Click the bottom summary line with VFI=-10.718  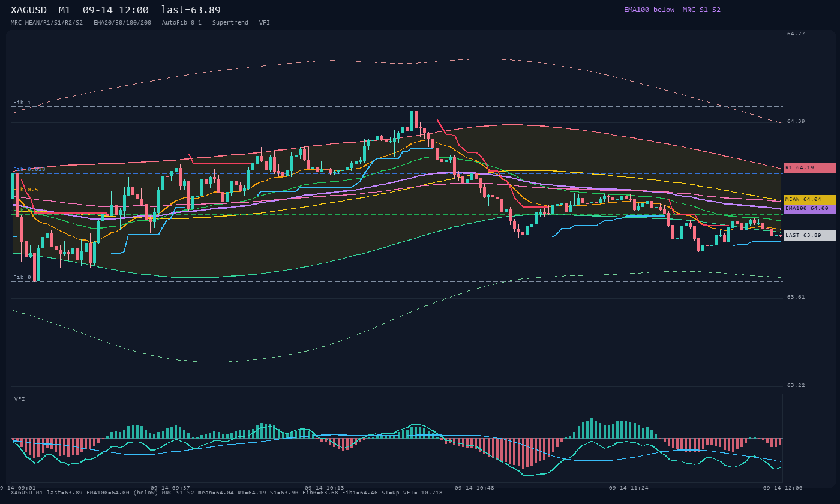(x=227, y=493)
